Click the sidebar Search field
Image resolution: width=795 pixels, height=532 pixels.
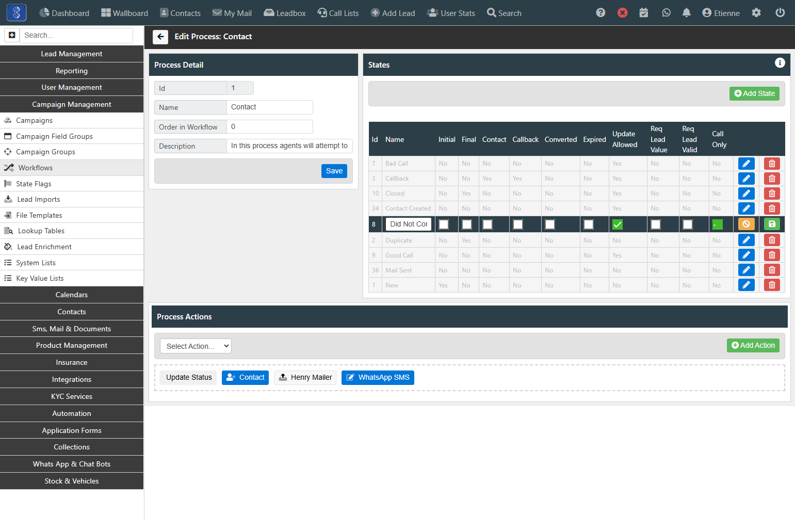click(76, 35)
